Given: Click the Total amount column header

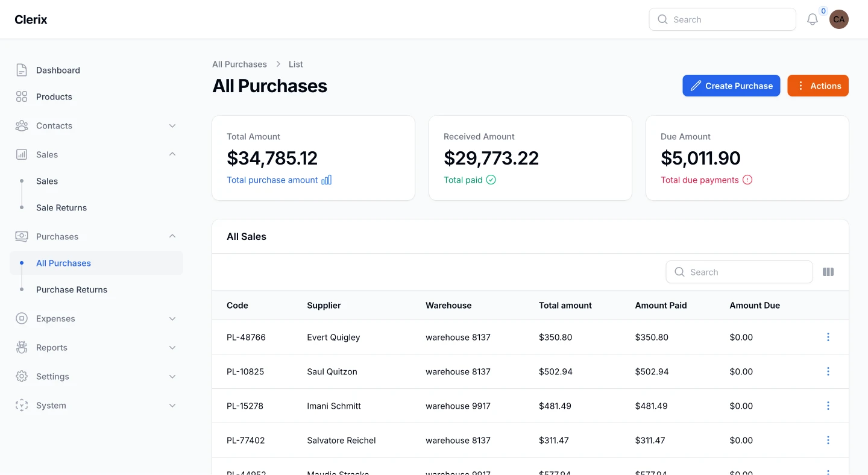Looking at the screenshot, I should coord(565,305).
